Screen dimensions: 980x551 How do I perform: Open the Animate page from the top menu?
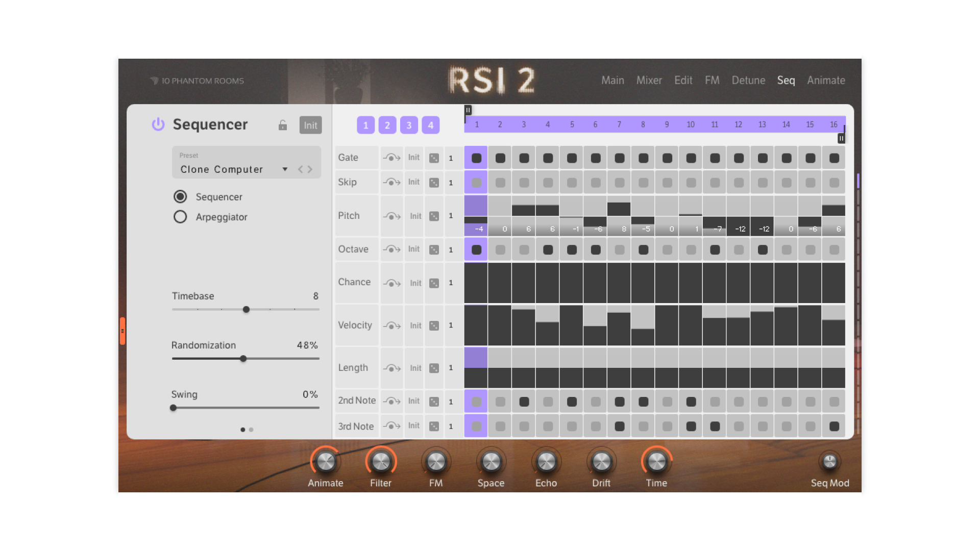coord(826,80)
